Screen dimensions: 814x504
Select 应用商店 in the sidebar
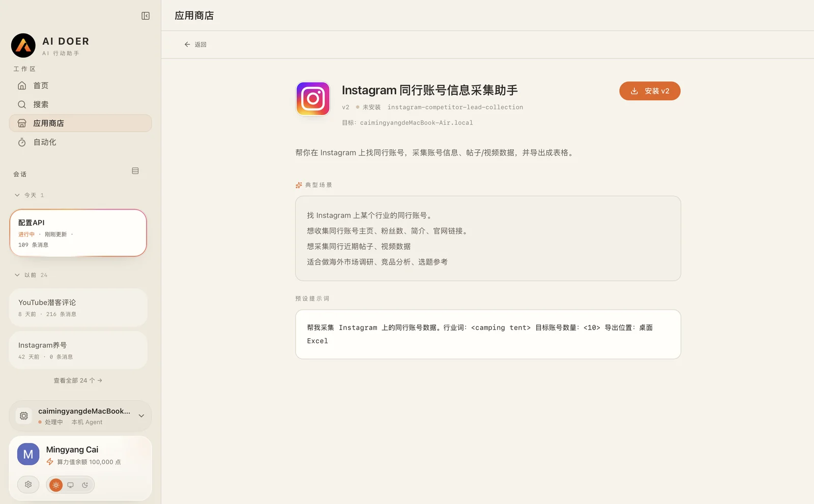point(80,123)
